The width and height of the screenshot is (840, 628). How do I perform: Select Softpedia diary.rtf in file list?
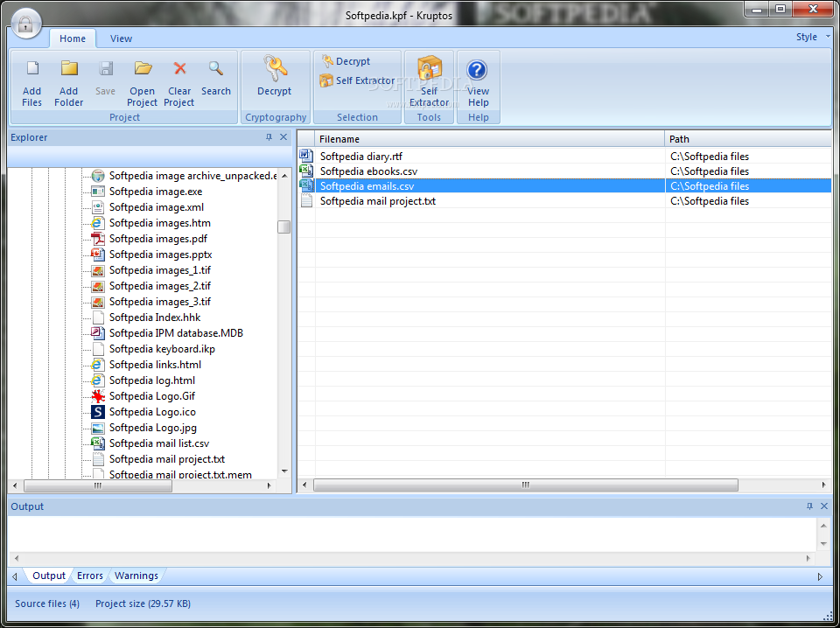[x=361, y=157]
